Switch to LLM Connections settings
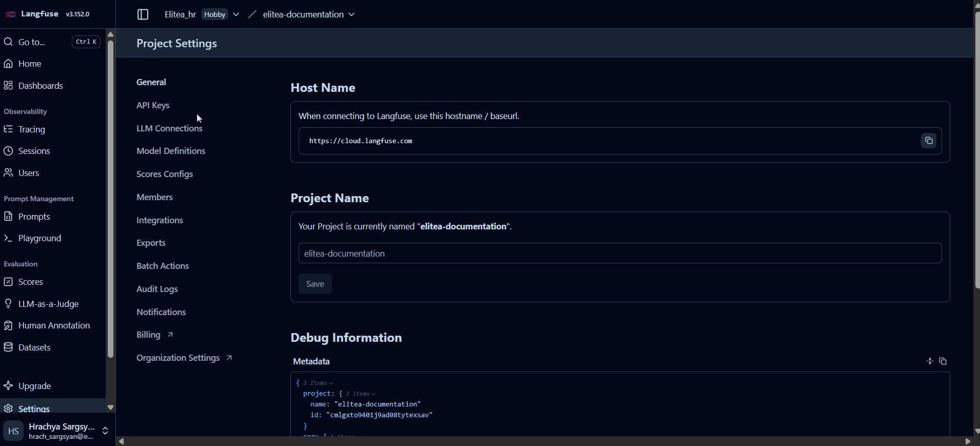Image resolution: width=980 pixels, height=446 pixels. (169, 128)
